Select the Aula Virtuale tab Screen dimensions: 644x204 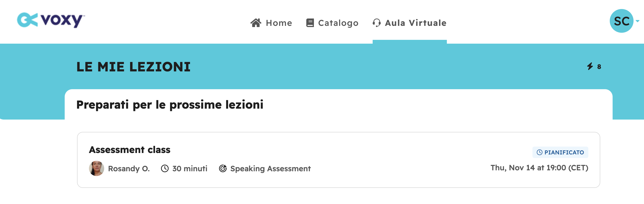click(410, 23)
